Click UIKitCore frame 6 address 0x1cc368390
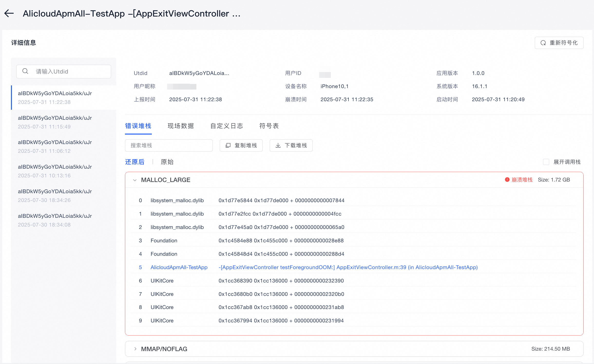594x364 pixels. coord(235,281)
